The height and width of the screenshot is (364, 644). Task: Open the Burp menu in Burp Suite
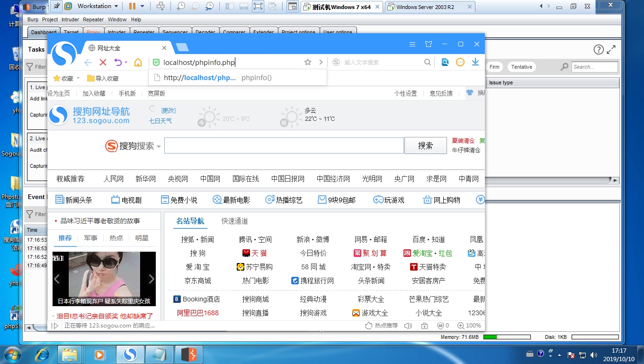click(x=33, y=19)
